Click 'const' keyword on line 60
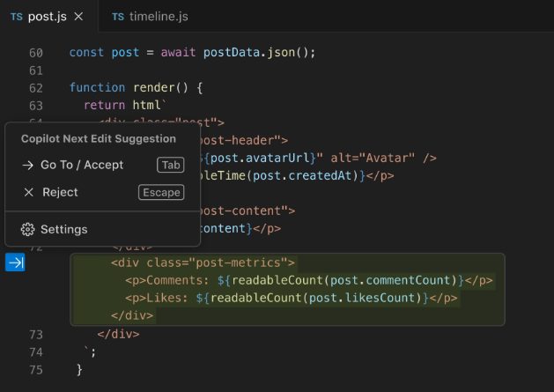The width and height of the screenshot is (554, 392). pos(86,52)
